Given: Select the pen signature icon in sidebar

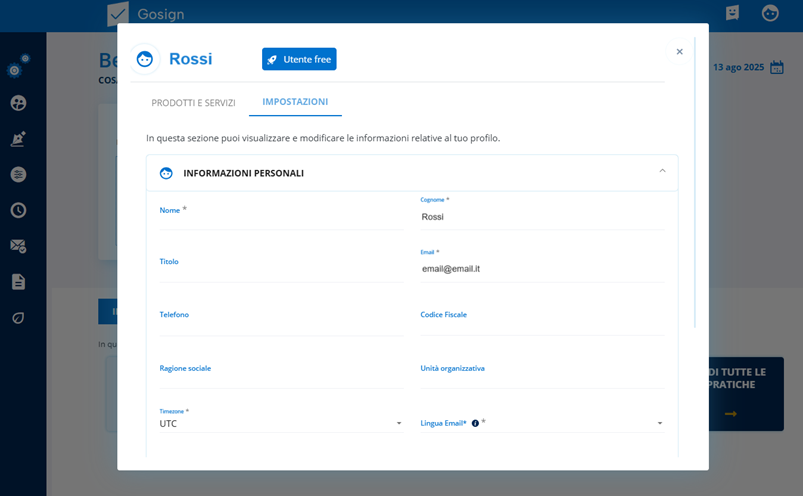Looking at the screenshot, I should click(18, 139).
